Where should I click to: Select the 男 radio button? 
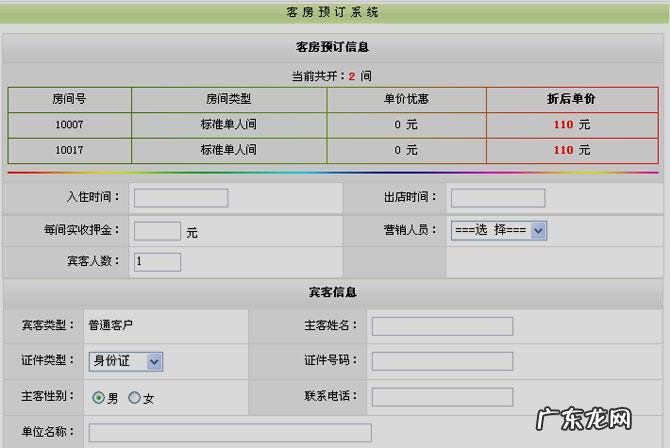click(99, 397)
